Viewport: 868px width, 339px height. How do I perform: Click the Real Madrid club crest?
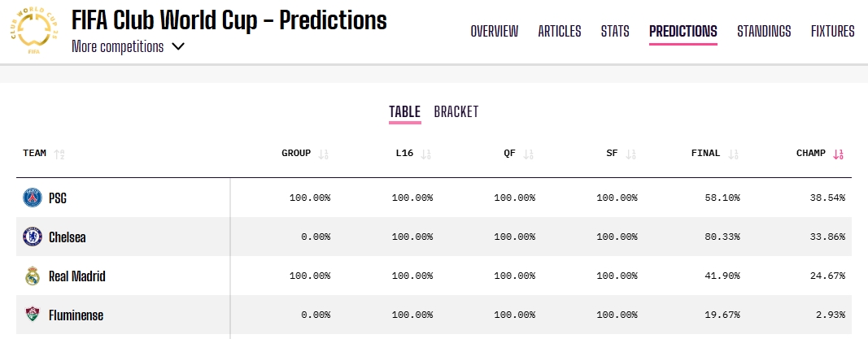click(x=32, y=276)
